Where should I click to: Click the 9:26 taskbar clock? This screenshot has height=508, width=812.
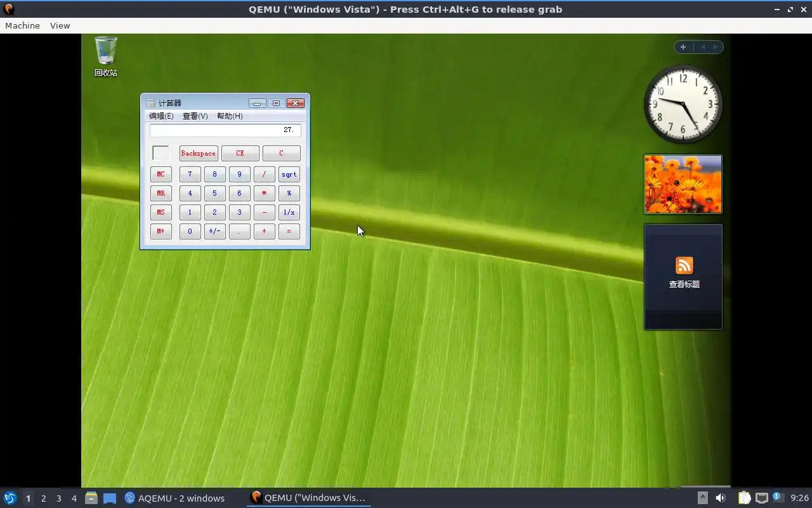point(799,498)
